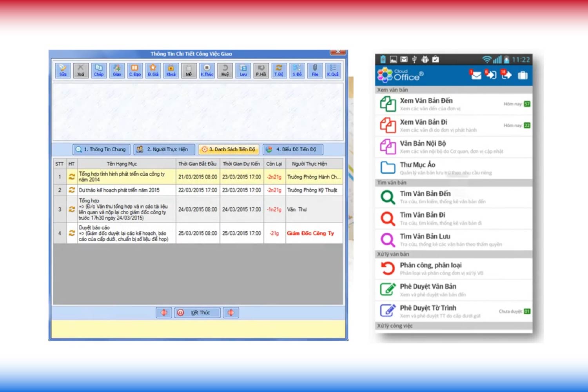The image size is (588, 392).
Task: Click the Mở unlock tool
Action: (x=189, y=71)
